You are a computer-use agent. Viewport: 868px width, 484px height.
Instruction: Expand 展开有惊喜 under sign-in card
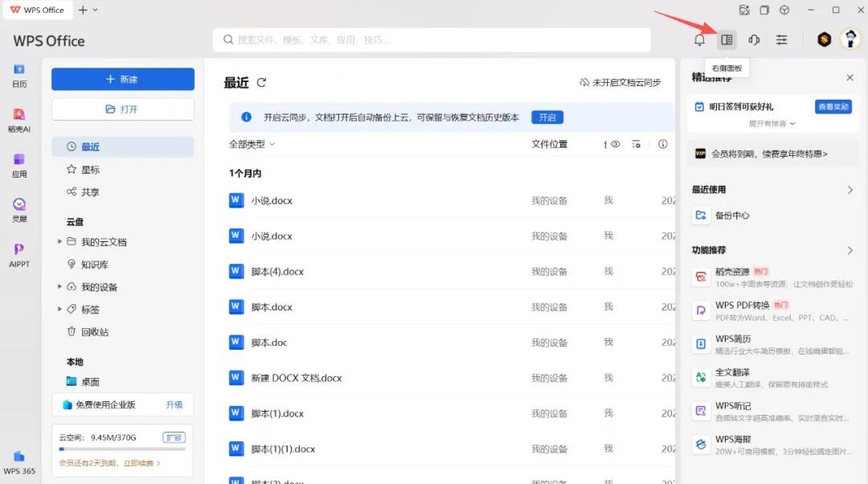(772, 124)
